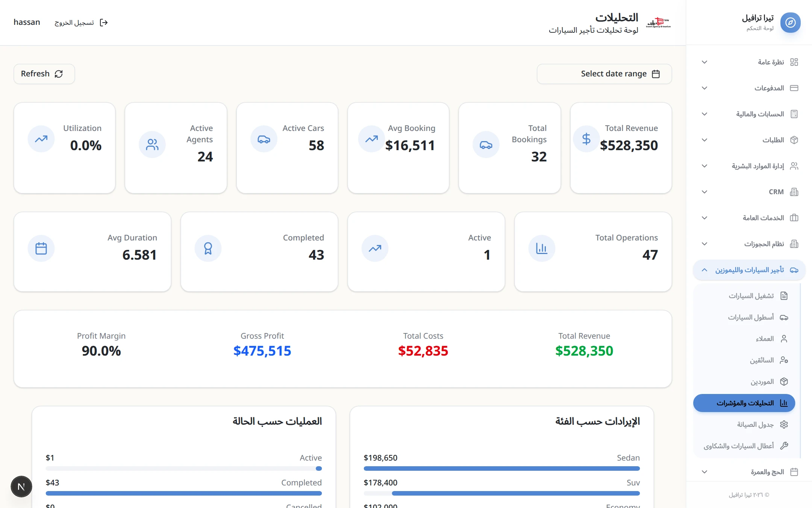Click the compass logo icon beside تيرا ترافيل
The height and width of the screenshot is (508, 812).
790,23
